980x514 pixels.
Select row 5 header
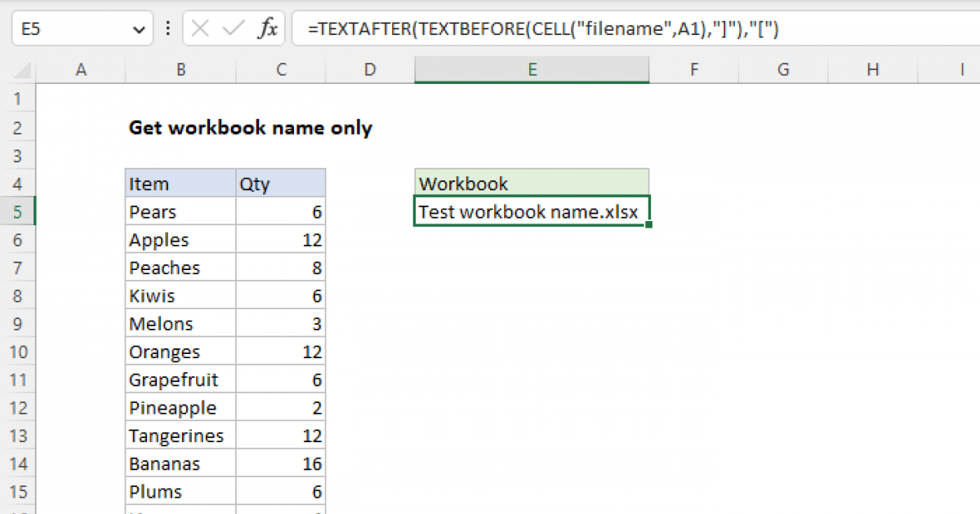pos(18,212)
